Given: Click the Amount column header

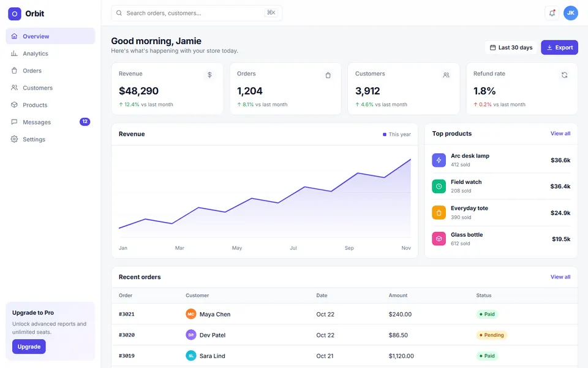Looking at the screenshot, I should pyautogui.click(x=398, y=296).
